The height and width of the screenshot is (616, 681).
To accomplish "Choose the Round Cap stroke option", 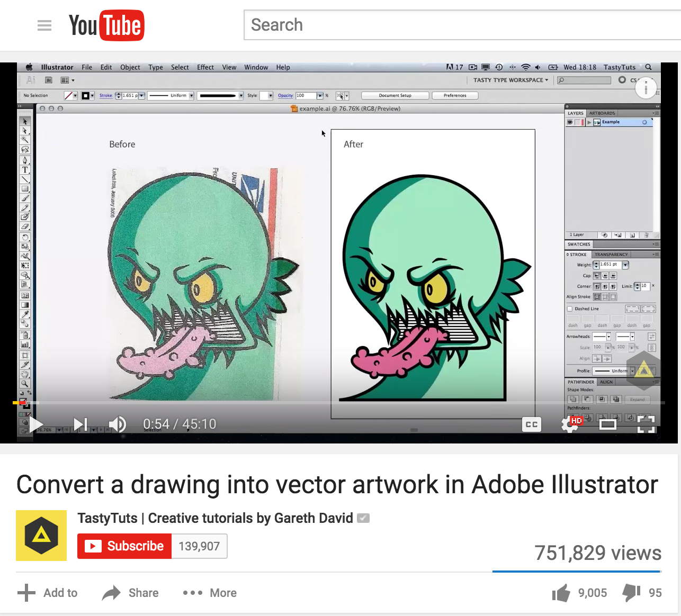I will point(605,276).
